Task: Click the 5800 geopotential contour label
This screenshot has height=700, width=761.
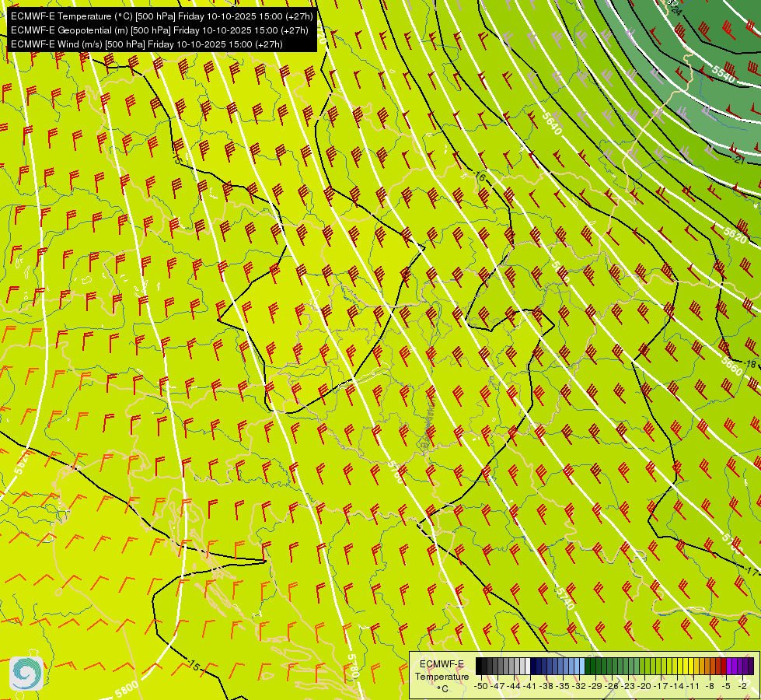Action: pyautogui.click(x=127, y=689)
